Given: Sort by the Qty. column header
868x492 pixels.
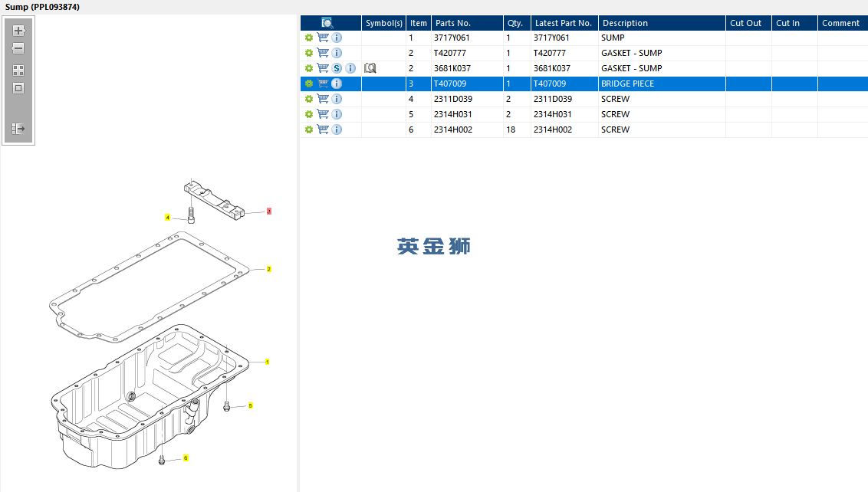Looking at the screenshot, I should tap(517, 23).
